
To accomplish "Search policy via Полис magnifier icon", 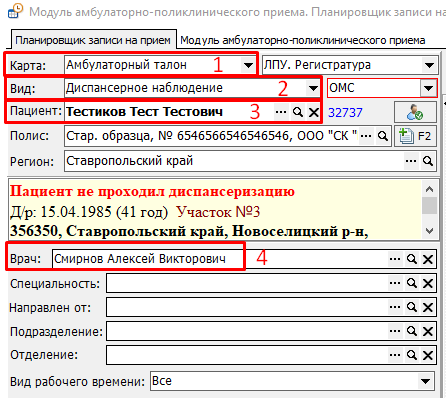I will tap(383, 136).
